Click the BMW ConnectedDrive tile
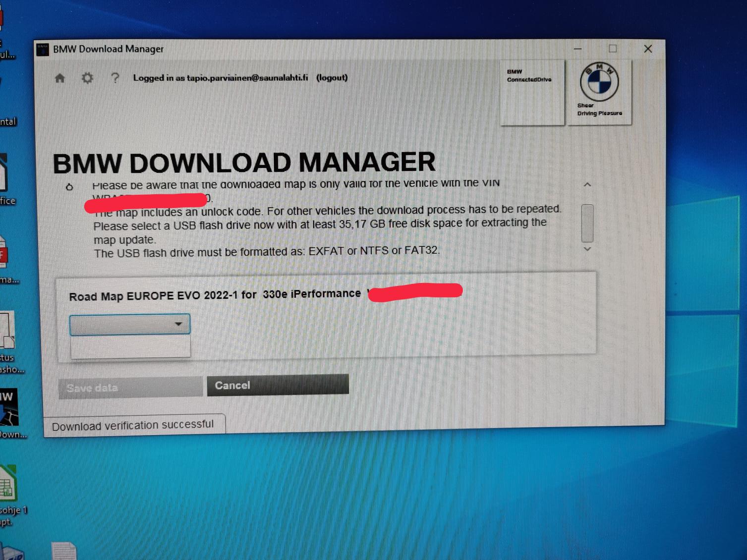 (532, 93)
